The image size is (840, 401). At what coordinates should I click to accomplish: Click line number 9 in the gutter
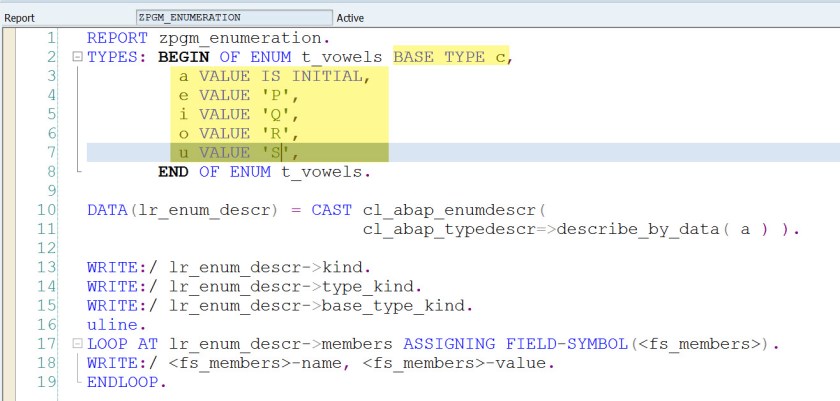click(x=51, y=191)
